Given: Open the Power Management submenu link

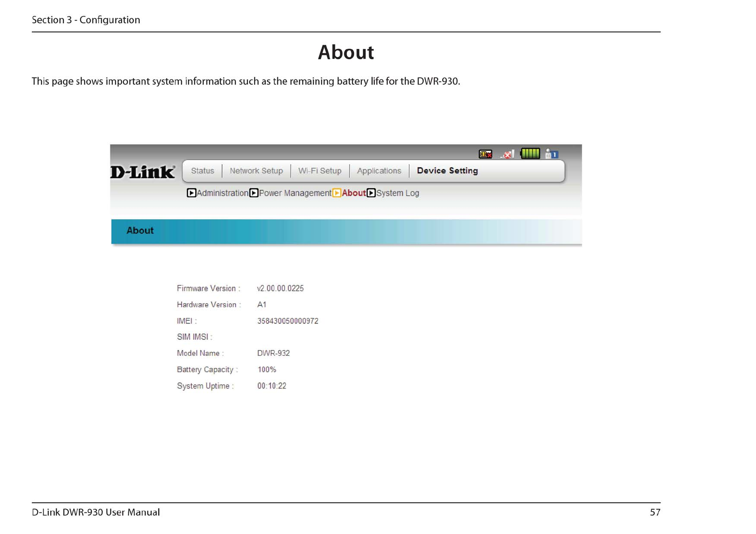Looking at the screenshot, I should [x=295, y=193].
